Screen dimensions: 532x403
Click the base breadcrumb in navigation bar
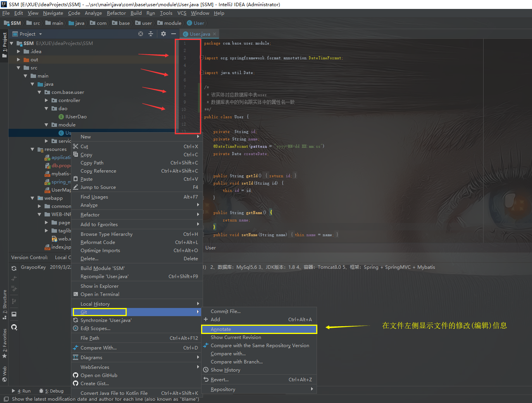pos(121,23)
